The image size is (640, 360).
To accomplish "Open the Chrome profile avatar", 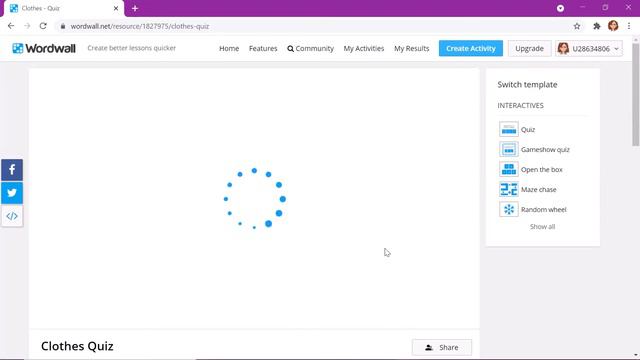I will pos(613,26).
